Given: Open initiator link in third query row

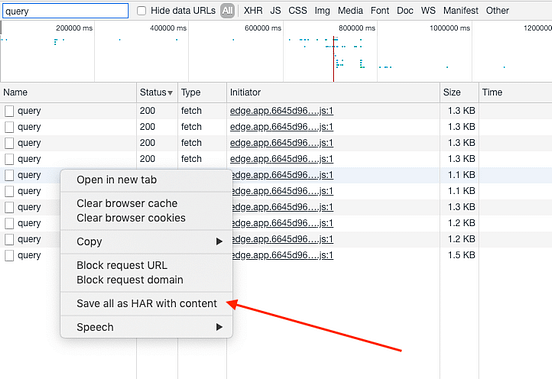Looking at the screenshot, I should (282, 143).
